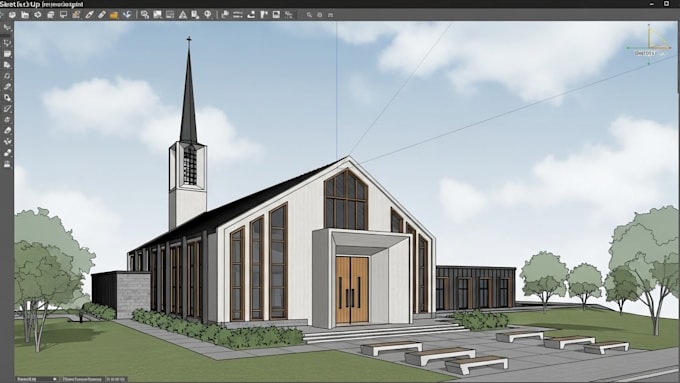Click the axis orientation gizmo
The image size is (680, 383).
[649, 44]
